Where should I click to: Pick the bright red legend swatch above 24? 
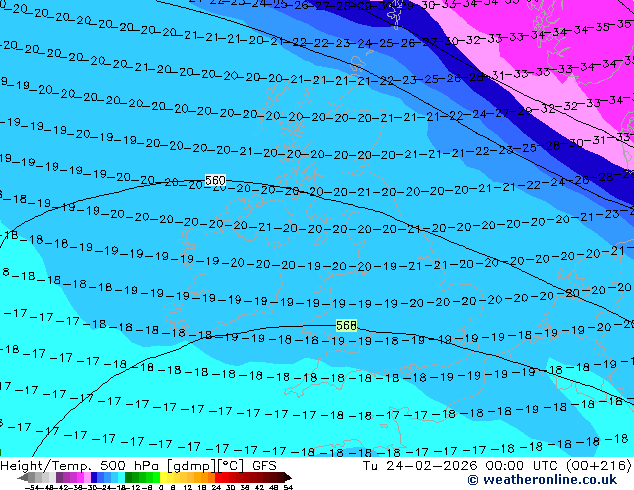pos(218,477)
